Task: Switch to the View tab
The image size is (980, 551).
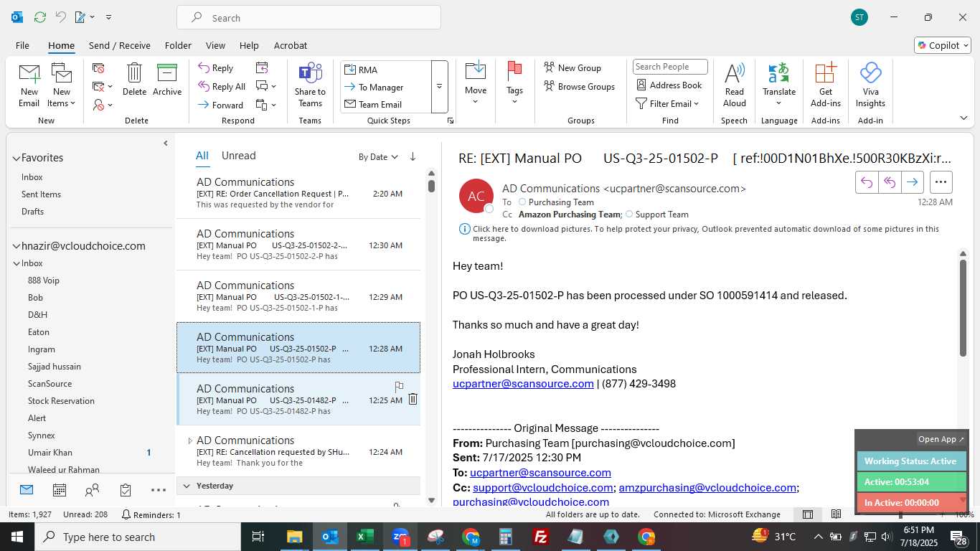Action: (215, 45)
